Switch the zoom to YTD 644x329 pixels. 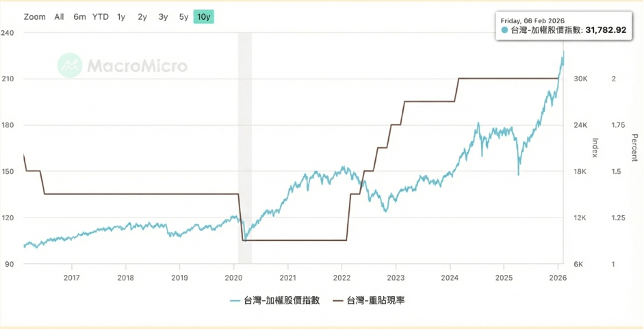(101, 16)
